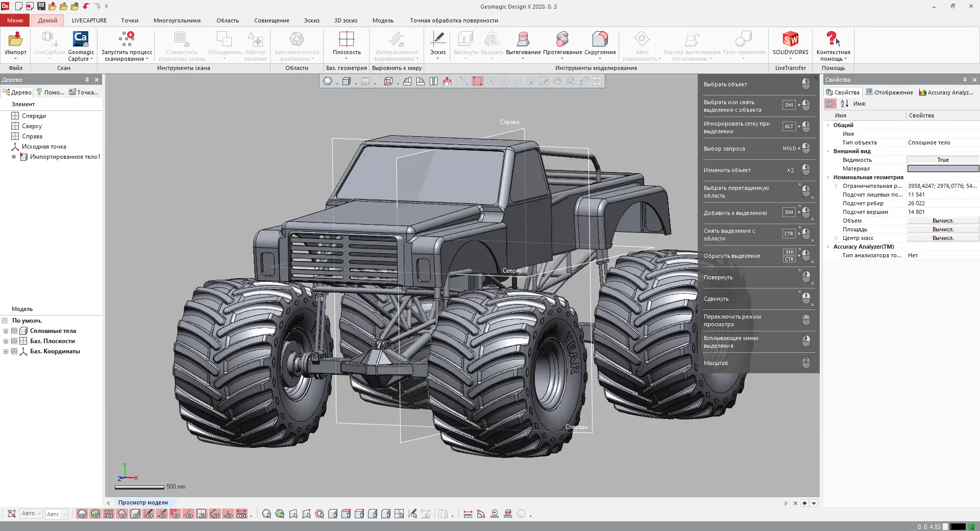Switch to the Многоугольники ribbon tab
980x531 pixels.
coord(177,20)
